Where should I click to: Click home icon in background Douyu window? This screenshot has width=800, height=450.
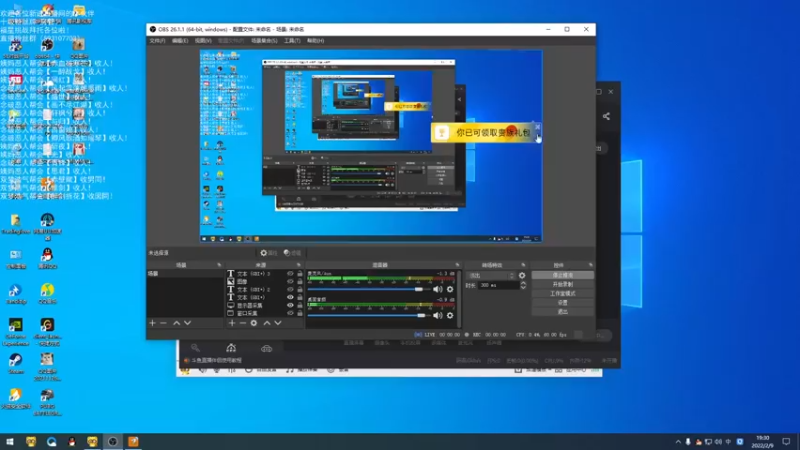[231, 348]
